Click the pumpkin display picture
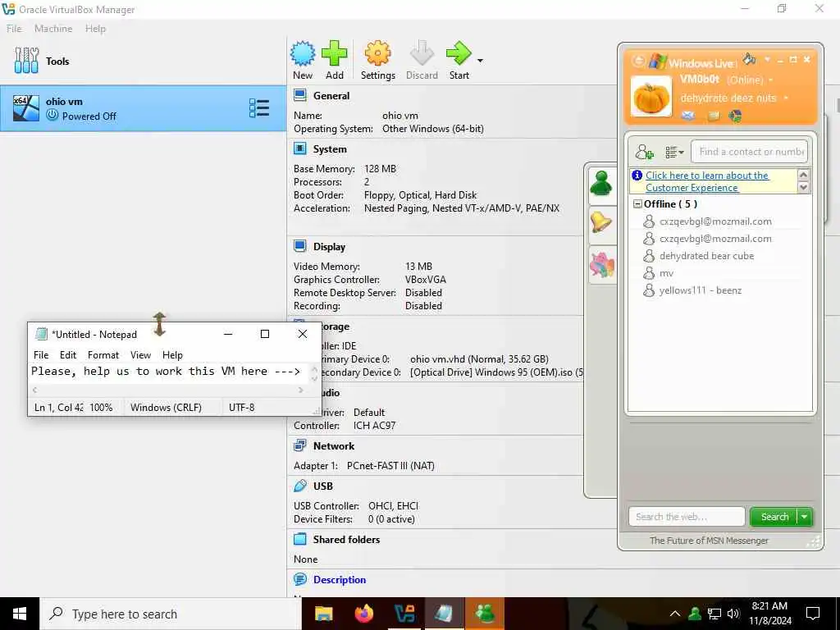Image resolution: width=840 pixels, height=630 pixels. click(651, 97)
